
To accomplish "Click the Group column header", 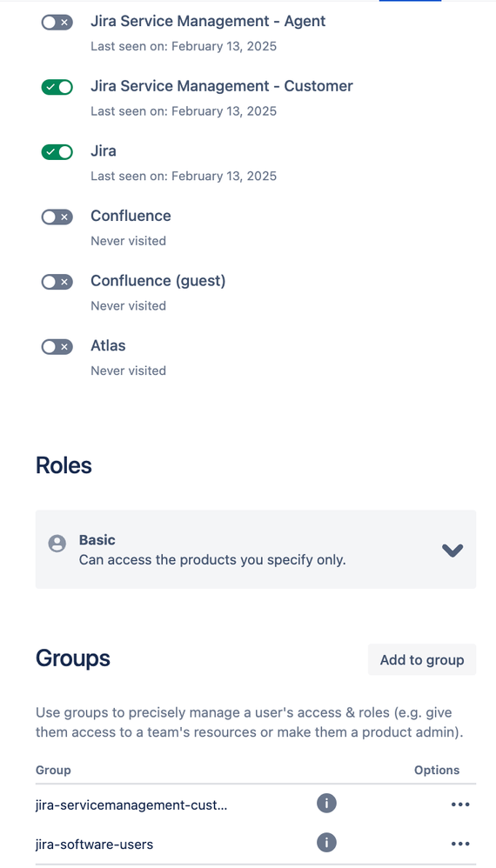I will pos(53,770).
